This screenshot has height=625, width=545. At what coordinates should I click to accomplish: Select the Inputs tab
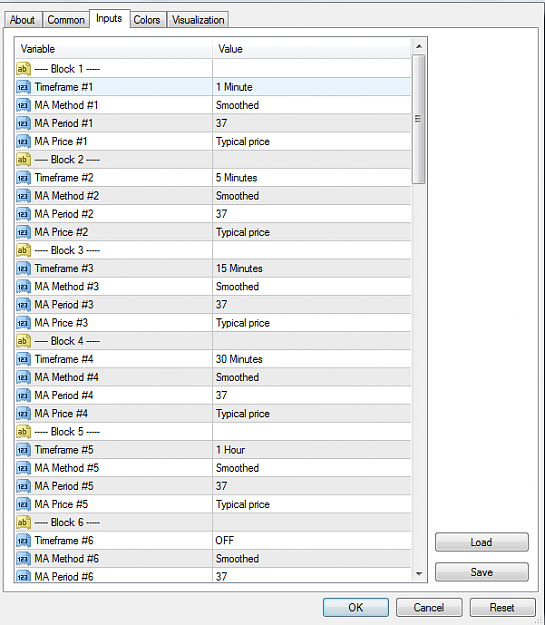point(109,18)
